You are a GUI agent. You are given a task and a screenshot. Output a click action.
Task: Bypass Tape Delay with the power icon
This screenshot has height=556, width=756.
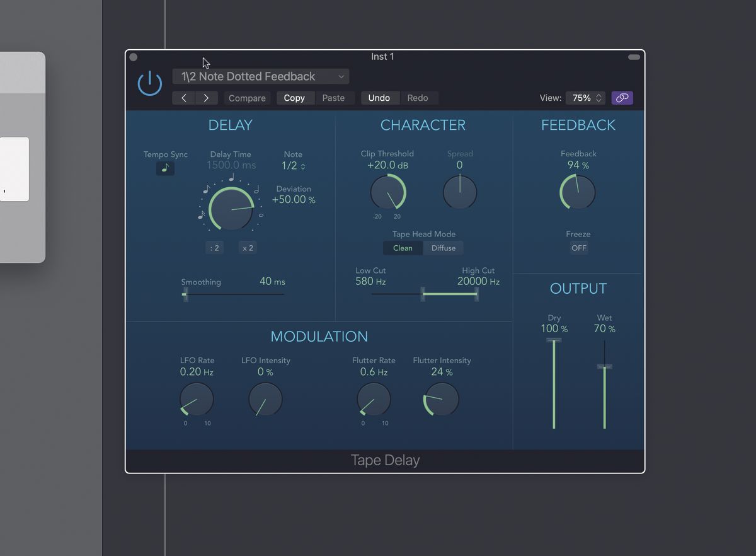tap(150, 83)
